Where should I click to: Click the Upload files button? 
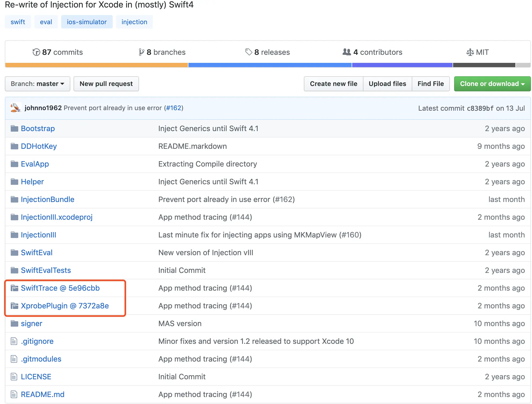387,84
